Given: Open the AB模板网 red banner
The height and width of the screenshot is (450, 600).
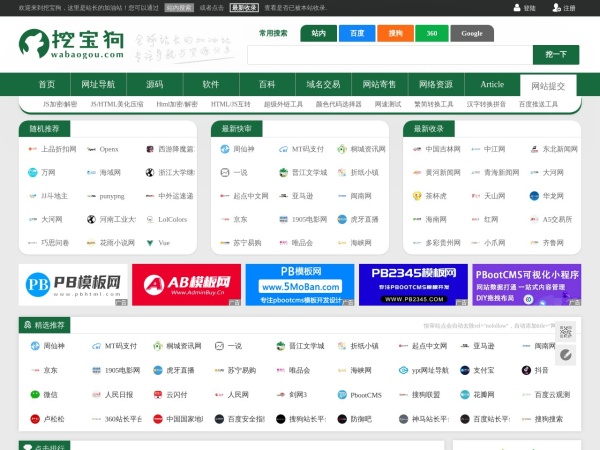Looking at the screenshot, I should (186, 285).
